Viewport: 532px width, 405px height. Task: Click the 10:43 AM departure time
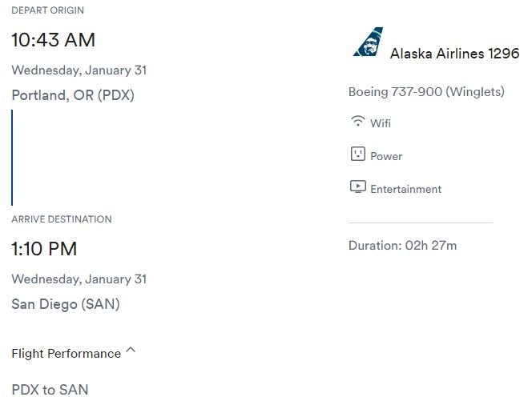(53, 40)
